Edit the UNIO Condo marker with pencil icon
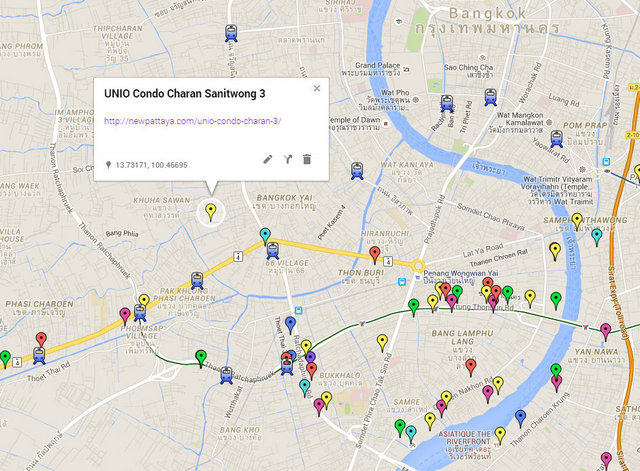 tap(268, 159)
